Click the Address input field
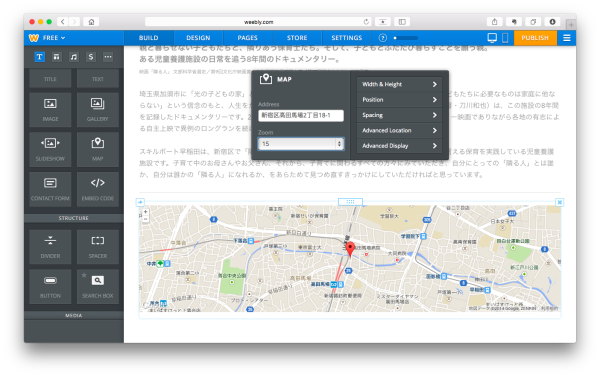Viewport: 600px width, 377px height. [x=301, y=115]
